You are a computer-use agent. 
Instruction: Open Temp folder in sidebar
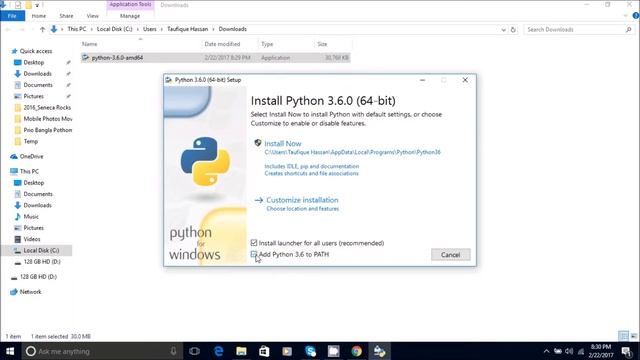[31, 141]
